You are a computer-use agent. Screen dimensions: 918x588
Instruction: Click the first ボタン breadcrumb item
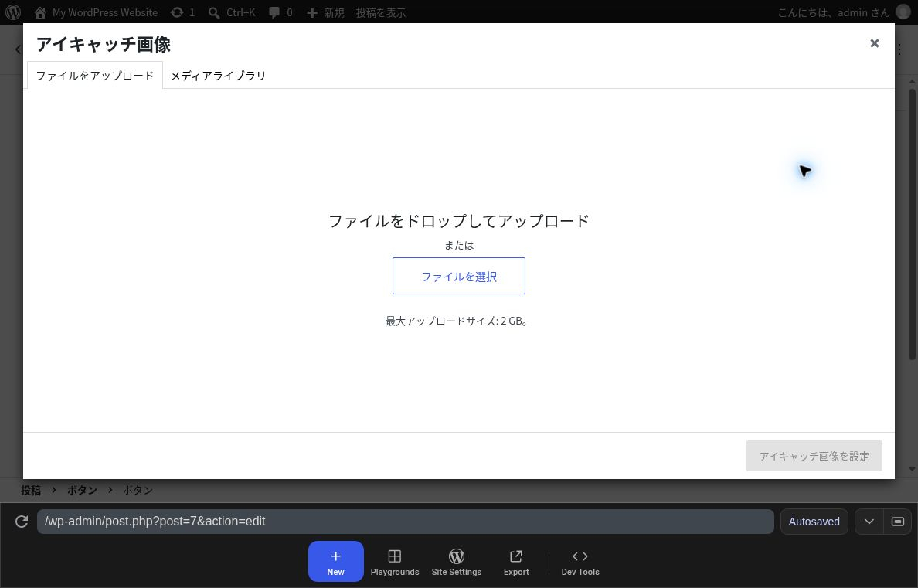pyautogui.click(x=82, y=490)
